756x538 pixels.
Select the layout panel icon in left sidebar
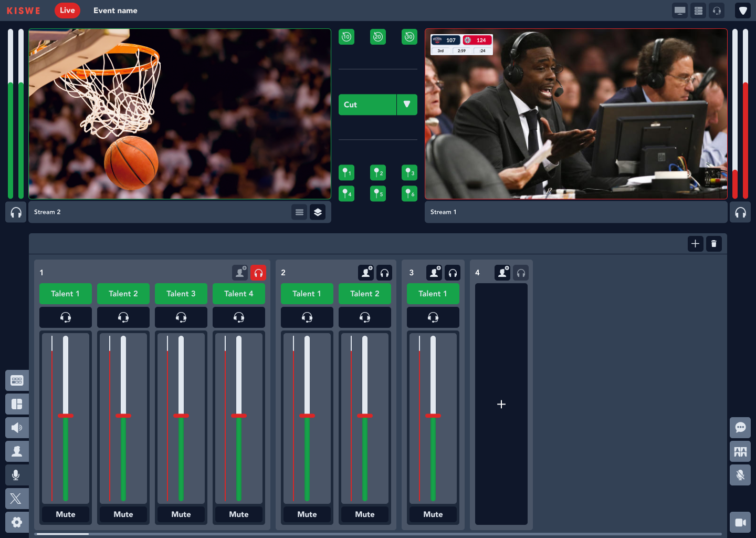17,403
